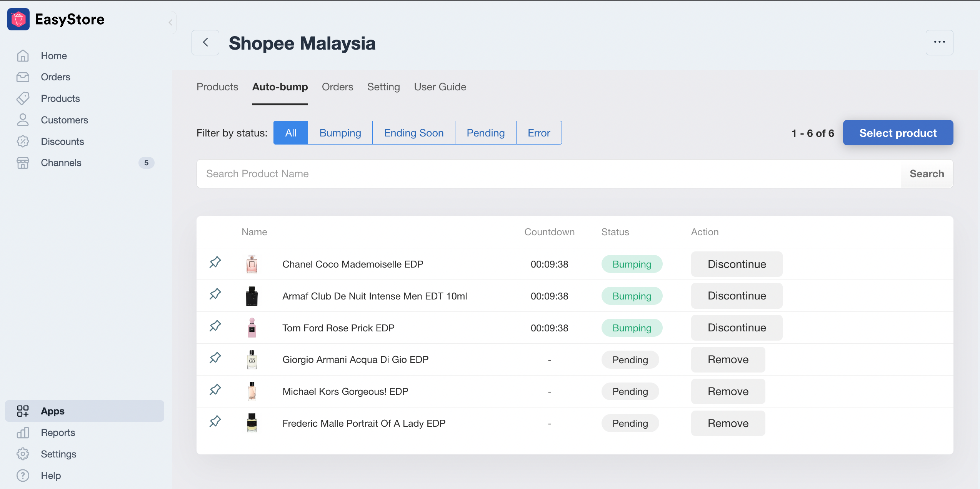
Task: Open Help in the sidebar
Action: click(x=51, y=476)
